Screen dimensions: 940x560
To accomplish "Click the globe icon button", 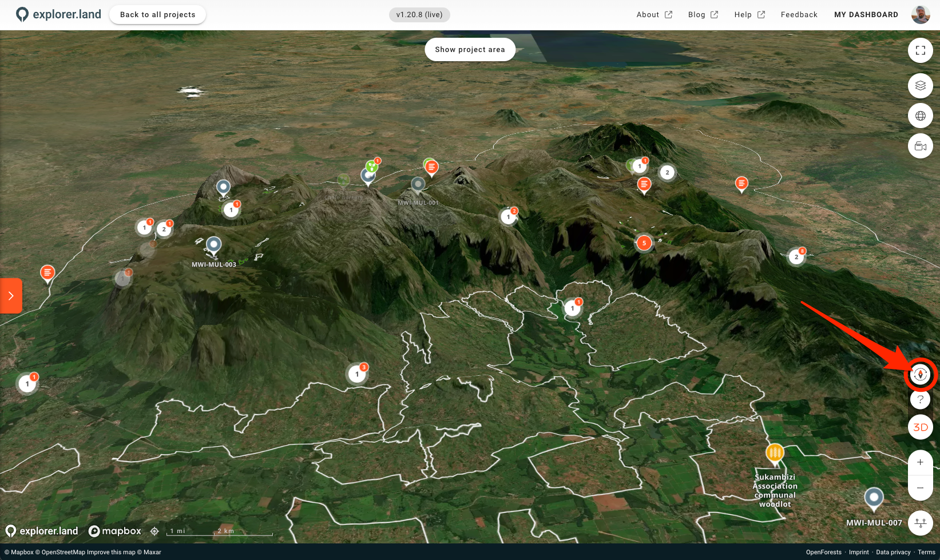I will click(x=920, y=116).
